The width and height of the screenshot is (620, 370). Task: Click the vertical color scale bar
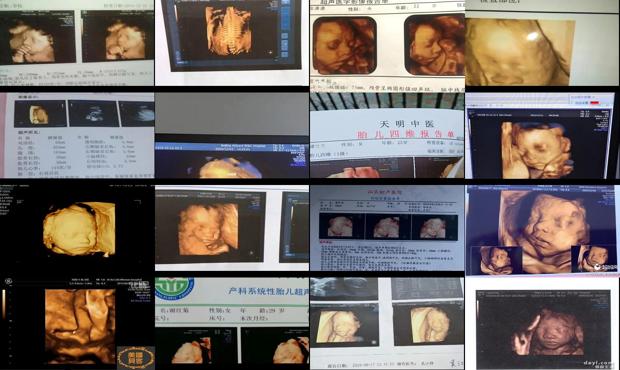pos(4,305)
